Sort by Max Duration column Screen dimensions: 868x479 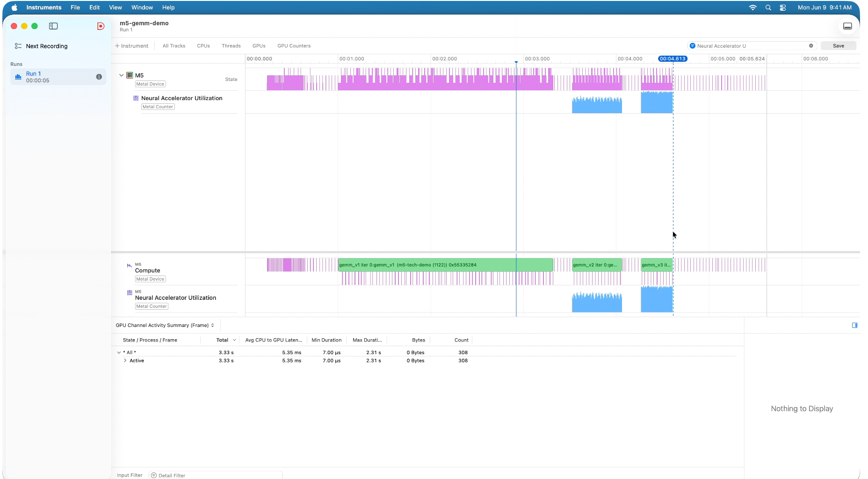click(x=367, y=340)
